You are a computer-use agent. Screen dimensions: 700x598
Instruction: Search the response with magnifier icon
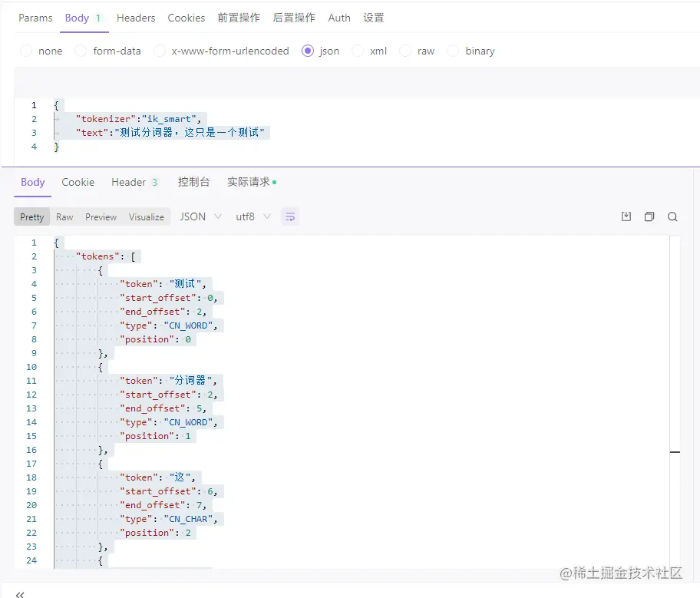(673, 217)
